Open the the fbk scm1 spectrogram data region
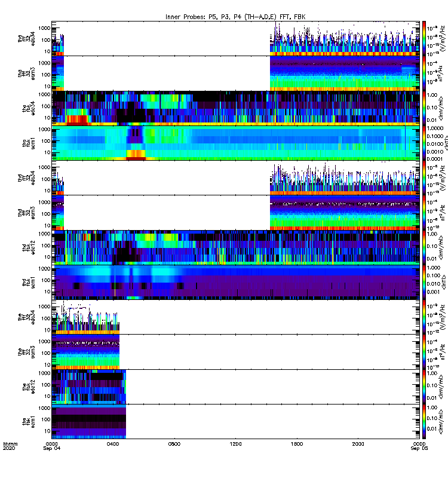This screenshot has width=448, height=478. (x=88, y=422)
